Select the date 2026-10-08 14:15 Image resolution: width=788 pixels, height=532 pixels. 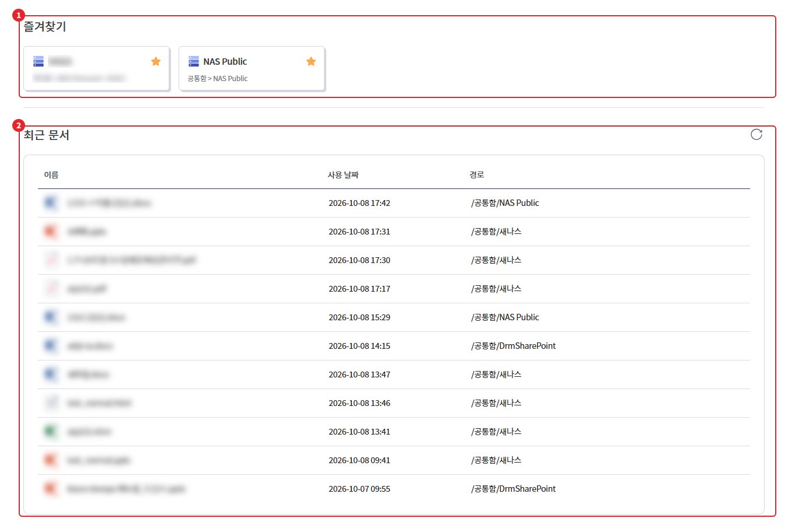point(360,346)
